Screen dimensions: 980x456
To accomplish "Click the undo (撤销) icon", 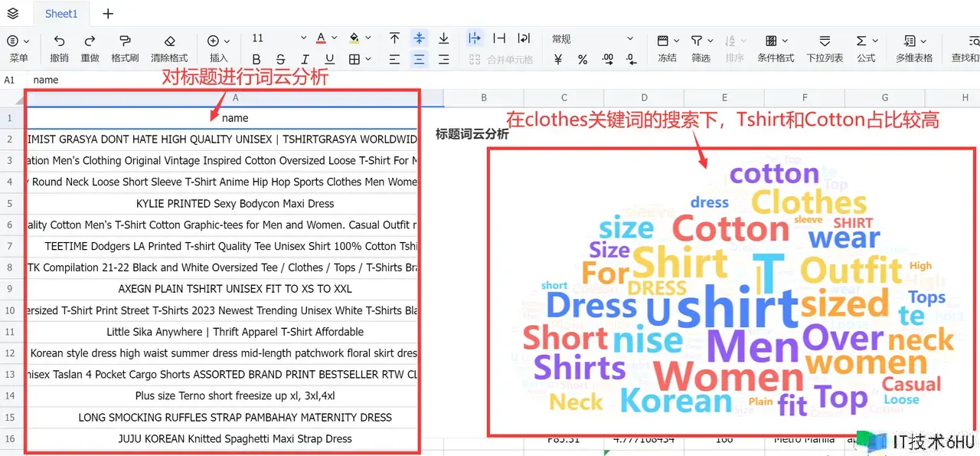I will pyautogui.click(x=59, y=41).
